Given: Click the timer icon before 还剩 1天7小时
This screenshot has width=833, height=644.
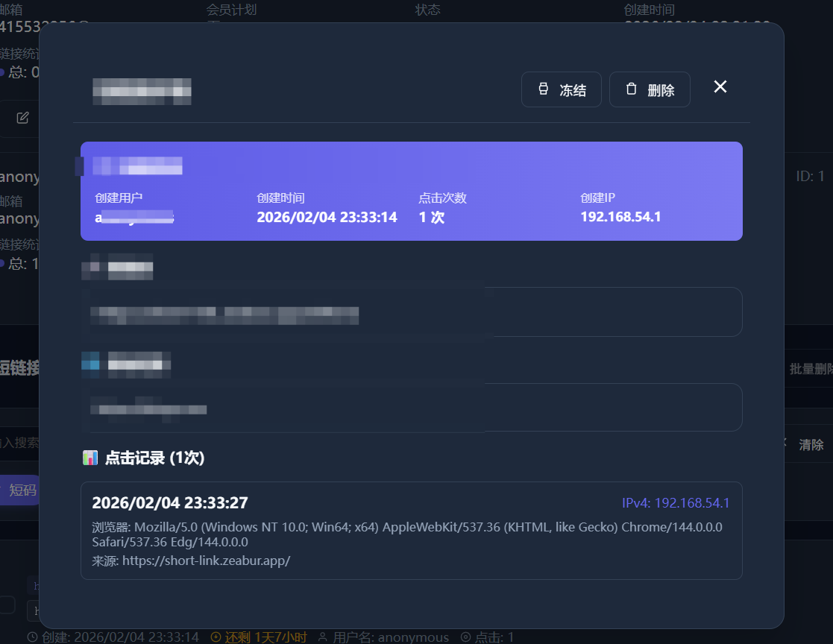Looking at the screenshot, I should [216, 637].
